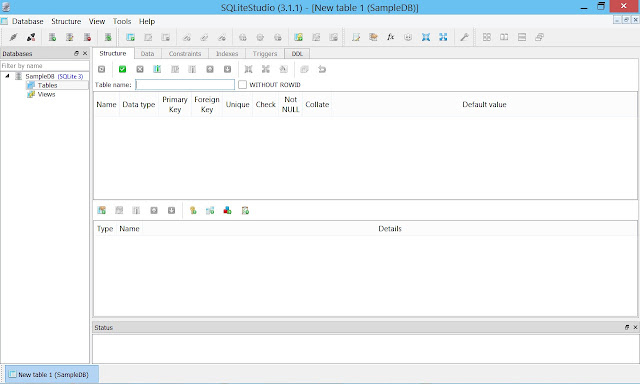640x384 pixels.
Task: Rollback structure changes with X icon
Action: pos(140,69)
